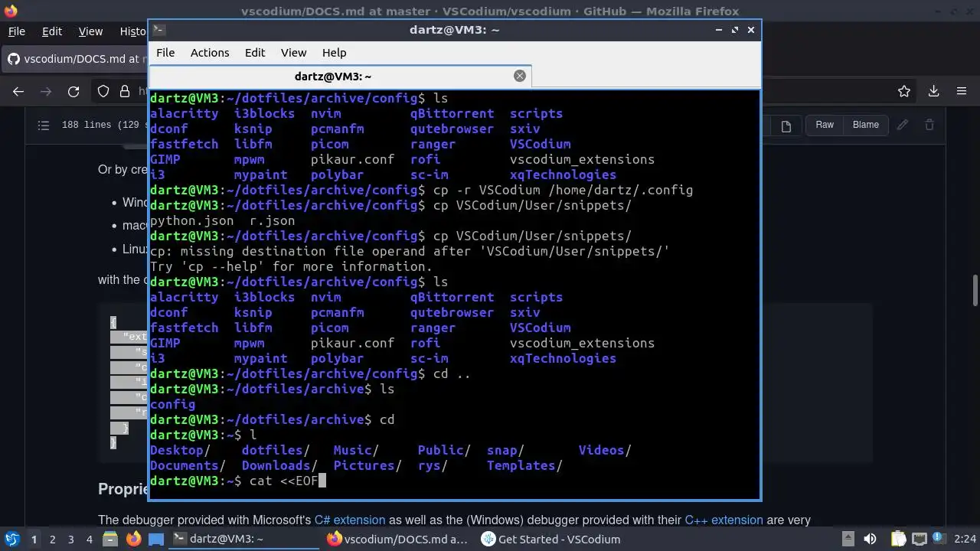The width and height of the screenshot is (980, 551).
Task: Switch to Get Started - VSCodium window
Action: point(552,539)
